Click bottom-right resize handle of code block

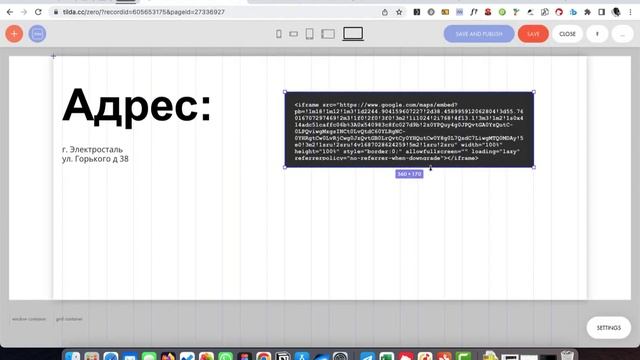[533, 167]
